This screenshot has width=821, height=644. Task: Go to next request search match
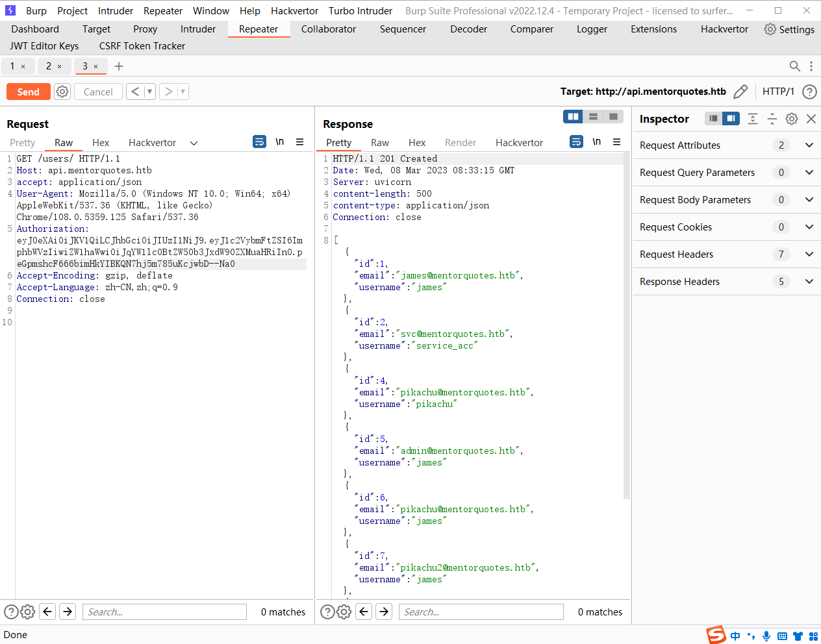(68, 612)
